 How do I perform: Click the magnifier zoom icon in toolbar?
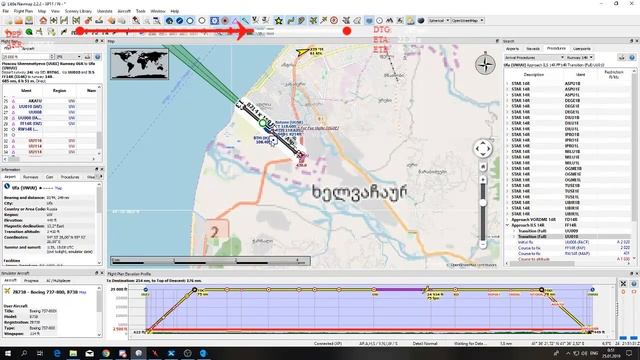[136, 20]
